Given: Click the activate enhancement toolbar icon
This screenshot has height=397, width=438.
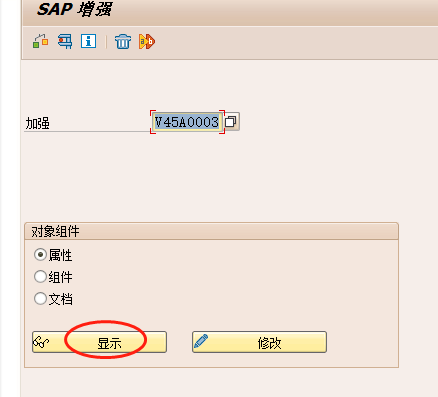Looking at the screenshot, I should click(41, 41).
